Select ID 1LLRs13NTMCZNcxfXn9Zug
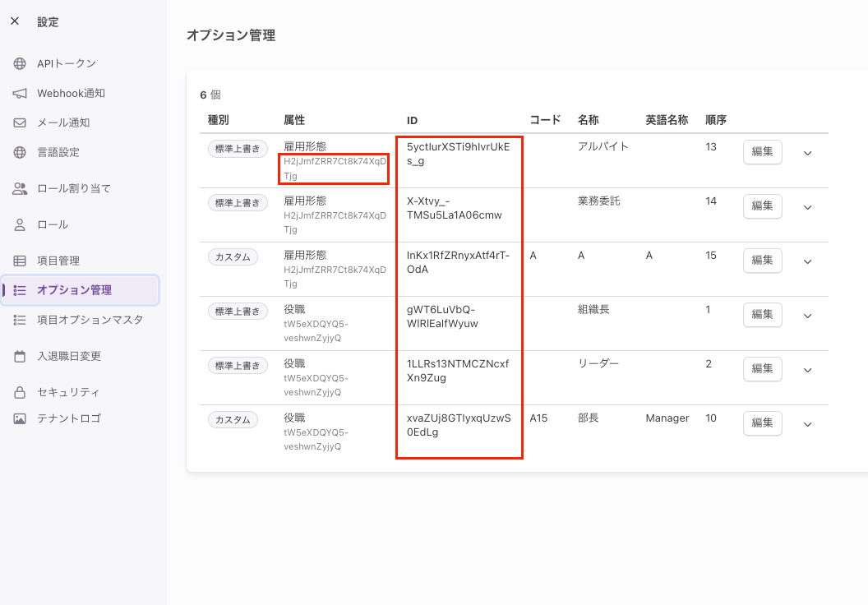The height and width of the screenshot is (605, 868). (x=458, y=371)
